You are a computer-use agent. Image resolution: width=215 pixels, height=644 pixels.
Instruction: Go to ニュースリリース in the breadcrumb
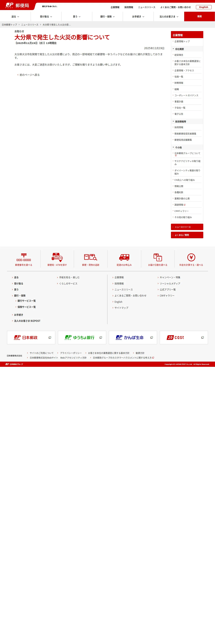point(30,25)
